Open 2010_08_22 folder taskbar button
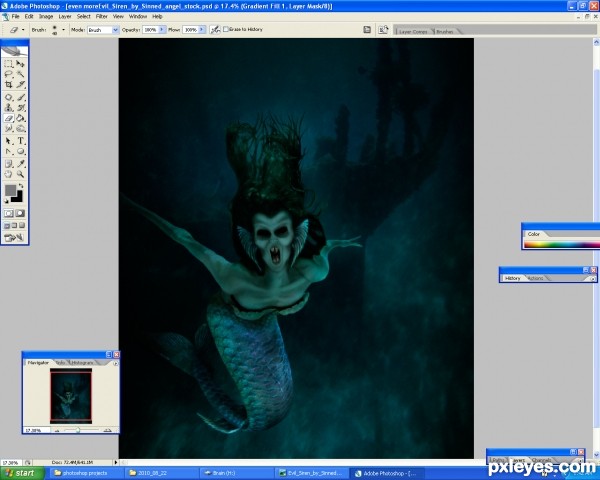600x480 pixels. coord(161,473)
